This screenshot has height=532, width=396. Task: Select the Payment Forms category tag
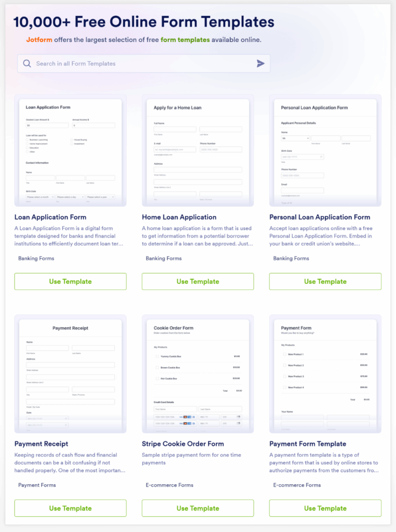point(37,485)
